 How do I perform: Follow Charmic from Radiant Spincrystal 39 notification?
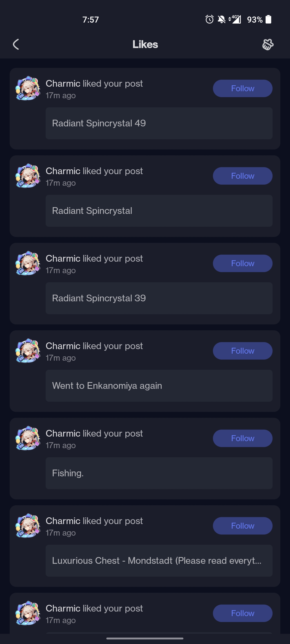(243, 263)
